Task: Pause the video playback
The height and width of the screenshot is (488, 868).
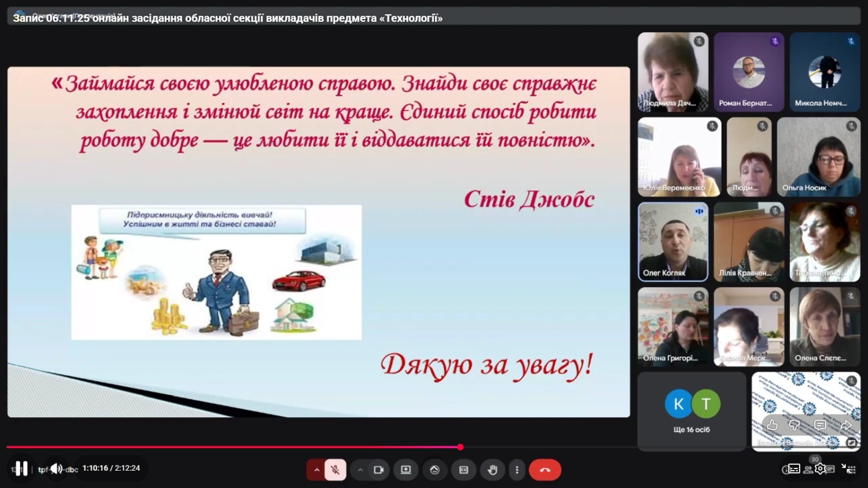Action: (21, 468)
